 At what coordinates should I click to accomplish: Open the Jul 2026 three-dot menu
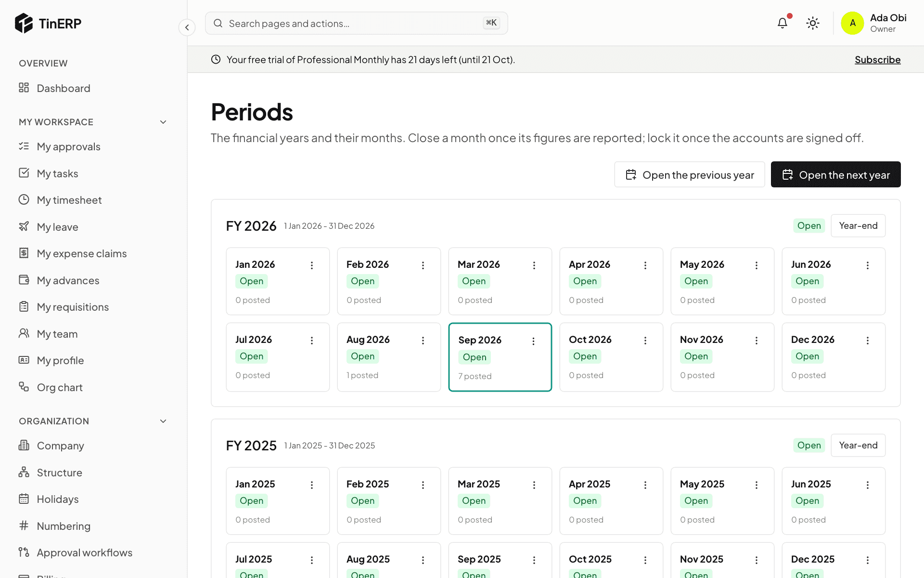[x=312, y=341]
